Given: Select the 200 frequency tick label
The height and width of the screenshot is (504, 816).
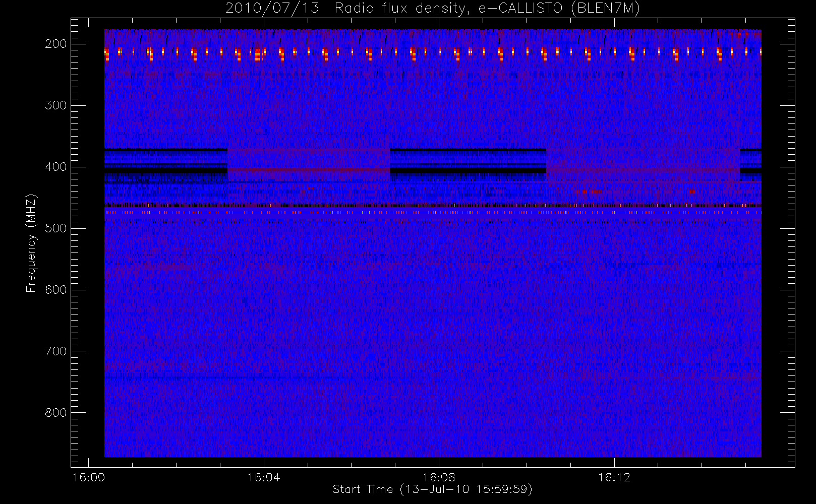Looking at the screenshot, I should pos(56,44).
